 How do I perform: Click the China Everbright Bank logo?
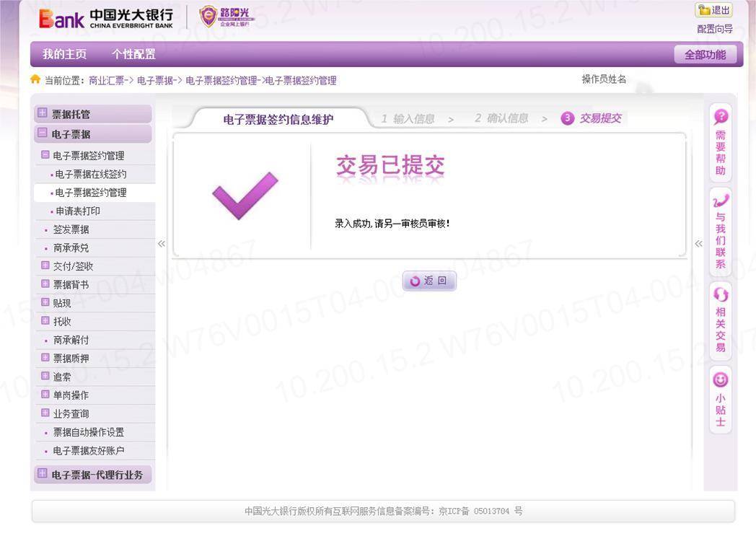point(105,19)
